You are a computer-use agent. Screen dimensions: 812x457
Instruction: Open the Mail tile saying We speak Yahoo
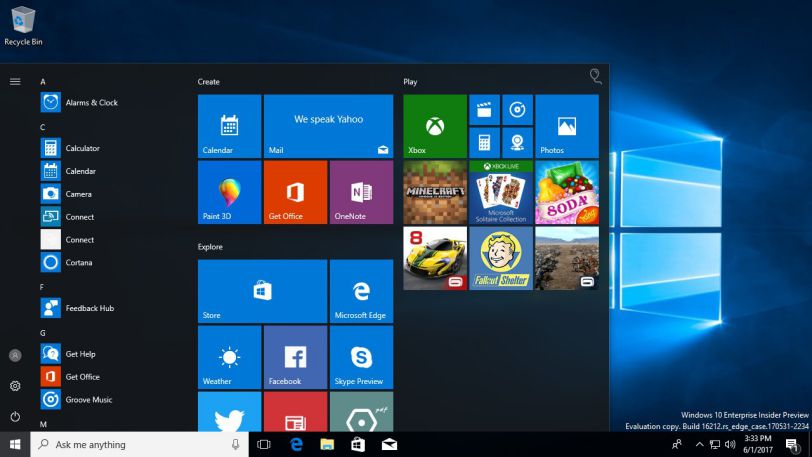tap(328, 126)
